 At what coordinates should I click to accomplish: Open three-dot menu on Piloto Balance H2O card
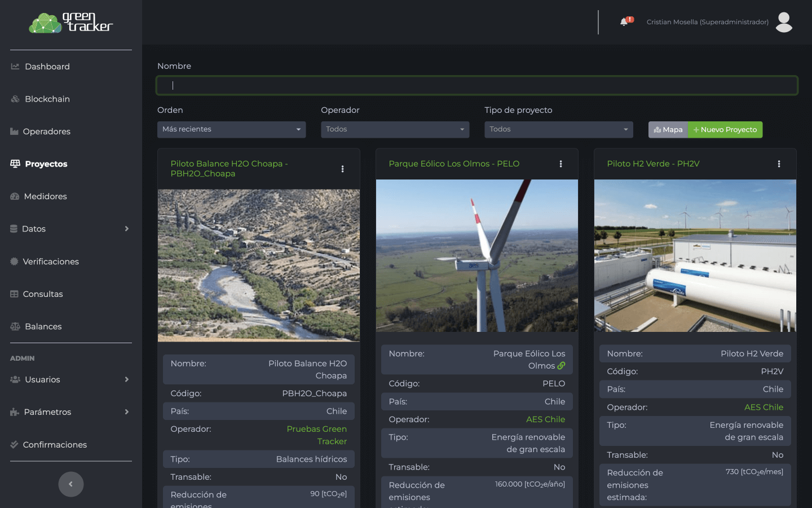point(342,169)
